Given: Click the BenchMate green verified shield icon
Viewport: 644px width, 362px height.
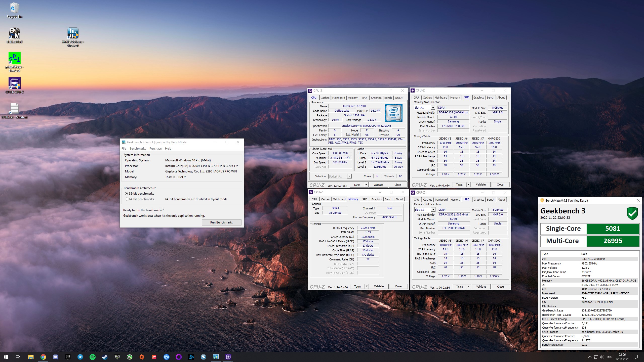Looking at the screenshot, I should 632,213.
